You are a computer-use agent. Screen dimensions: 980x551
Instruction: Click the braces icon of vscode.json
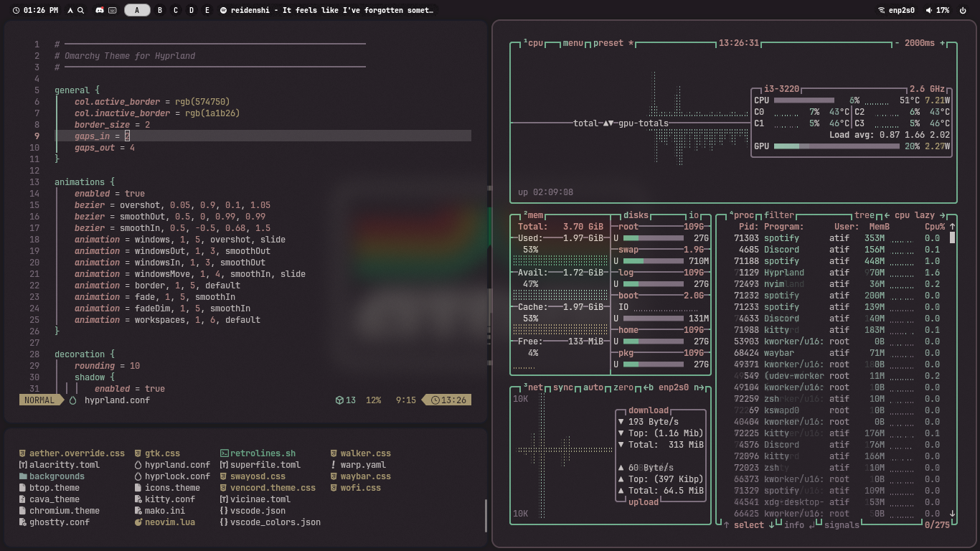pyautogui.click(x=224, y=511)
